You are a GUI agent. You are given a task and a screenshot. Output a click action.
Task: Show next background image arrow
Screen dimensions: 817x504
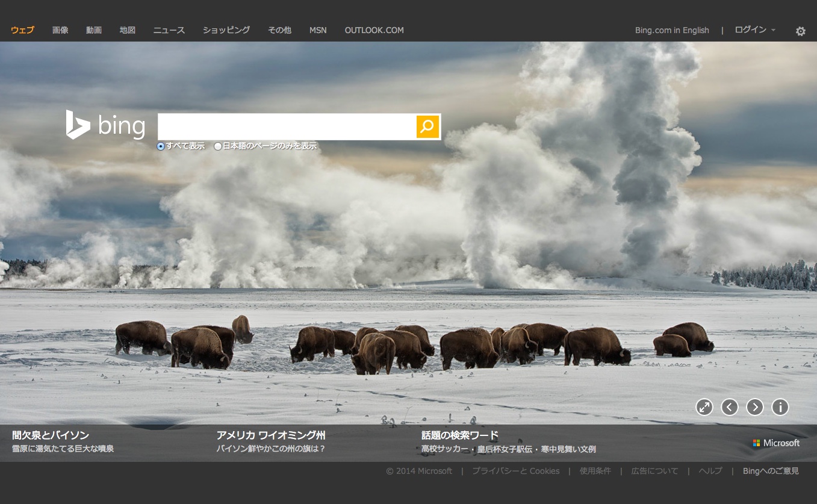pyautogui.click(x=754, y=408)
